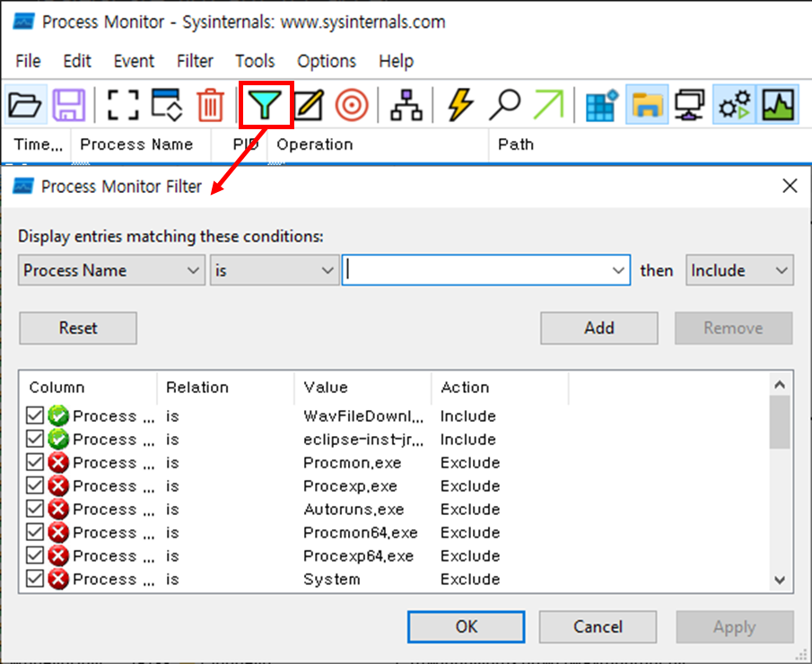Screen dimensions: 812x664
Task: Uncheck the Procexp.exe filter checkbox
Action: [35, 485]
